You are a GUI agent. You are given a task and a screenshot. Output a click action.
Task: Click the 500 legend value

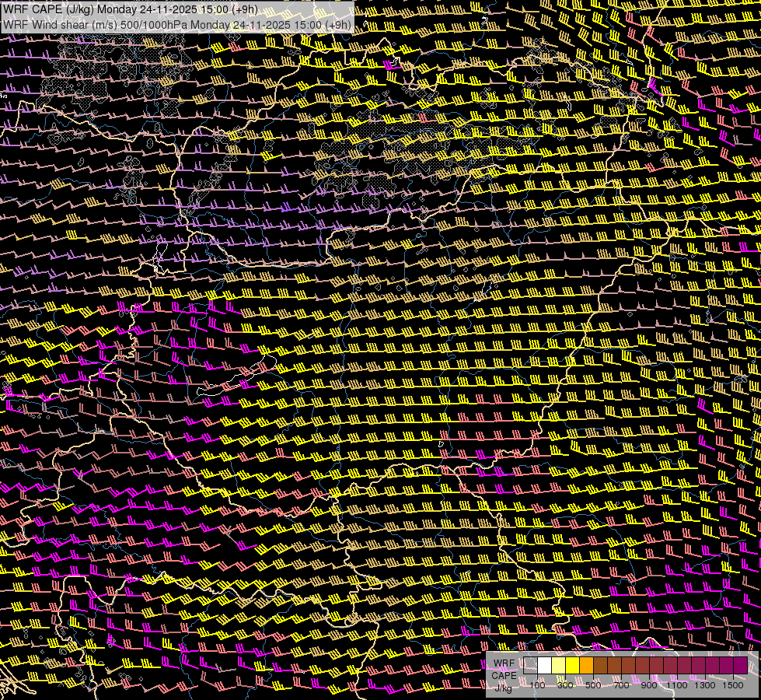[x=593, y=685]
